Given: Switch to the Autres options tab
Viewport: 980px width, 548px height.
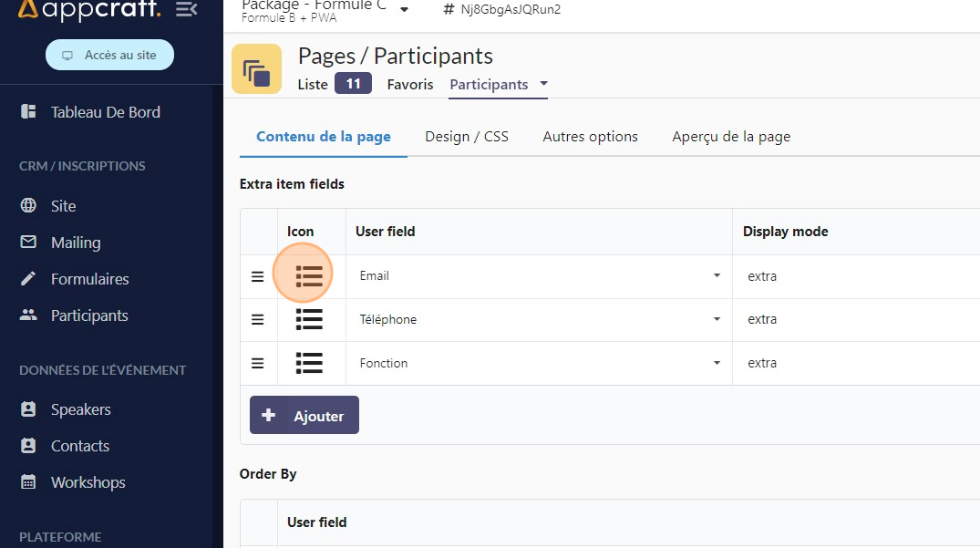Looking at the screenshot, I should [x=590, y=137].
